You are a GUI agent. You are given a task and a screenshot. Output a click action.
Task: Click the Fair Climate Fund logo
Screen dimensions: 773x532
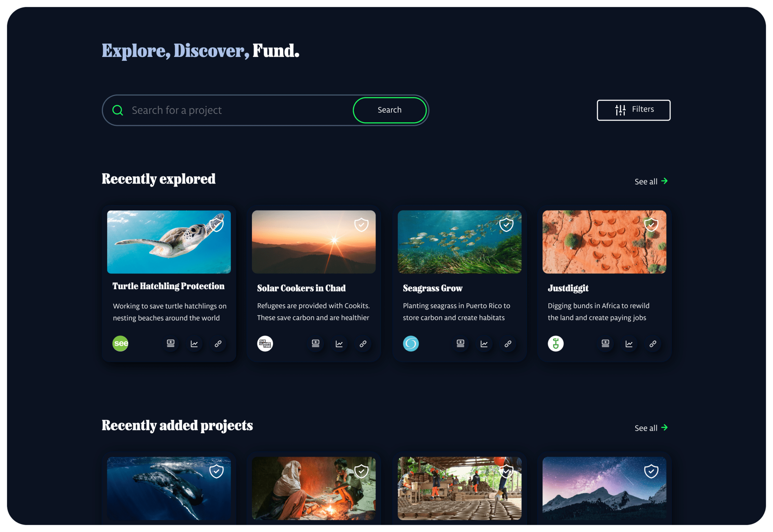coord(265,343)
